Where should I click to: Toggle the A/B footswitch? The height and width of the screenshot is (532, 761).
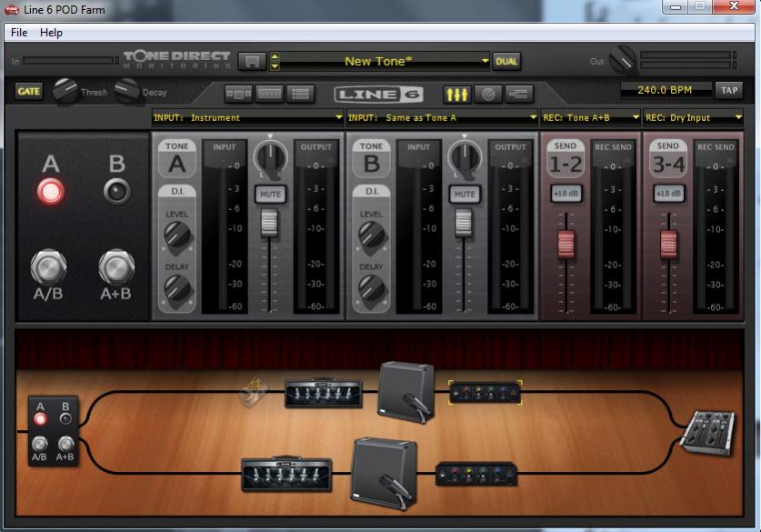(48, 266)
